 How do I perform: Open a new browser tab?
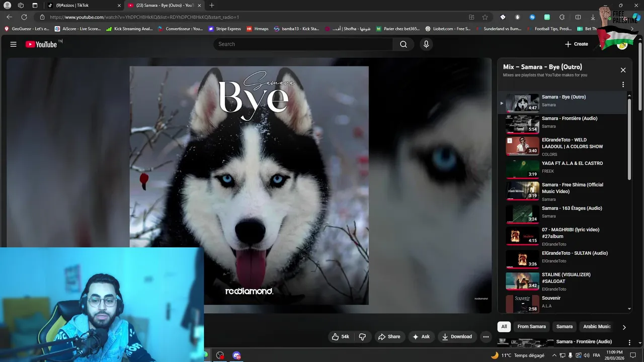click(211, 6)
